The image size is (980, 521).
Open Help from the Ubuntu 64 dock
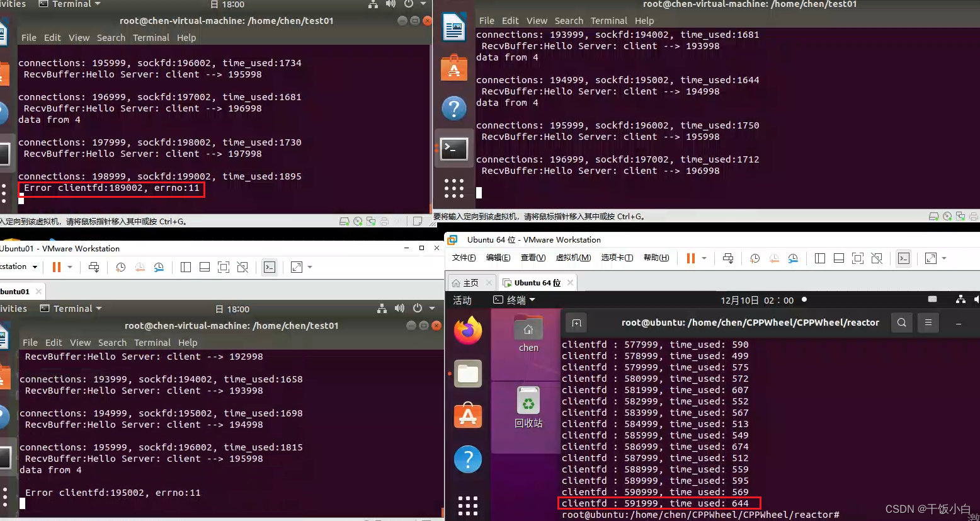(468, 459)
